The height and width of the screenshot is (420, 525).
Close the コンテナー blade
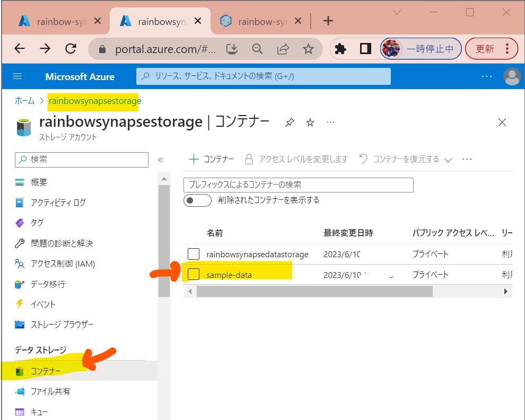(502, 122)
